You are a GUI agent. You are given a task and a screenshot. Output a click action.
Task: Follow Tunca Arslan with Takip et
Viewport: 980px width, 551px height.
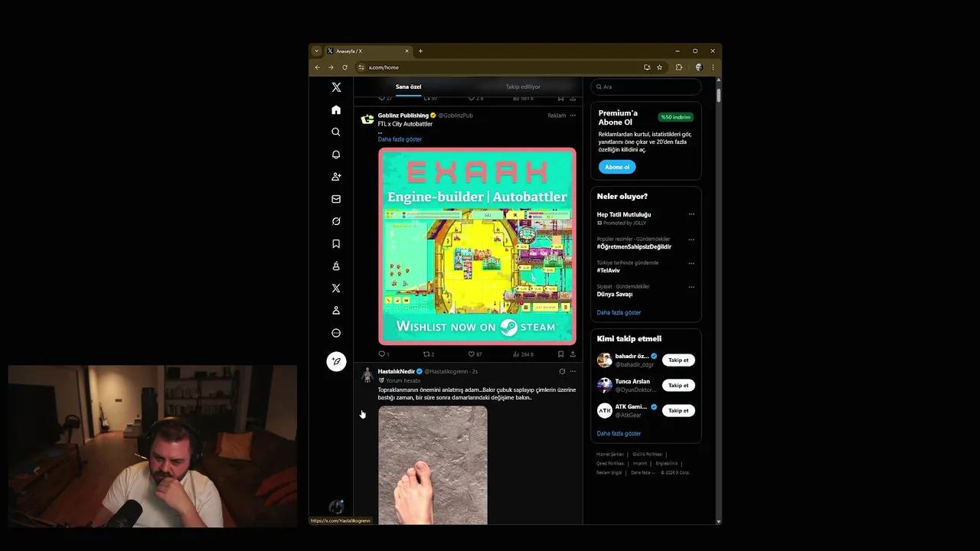coord(678,385)
